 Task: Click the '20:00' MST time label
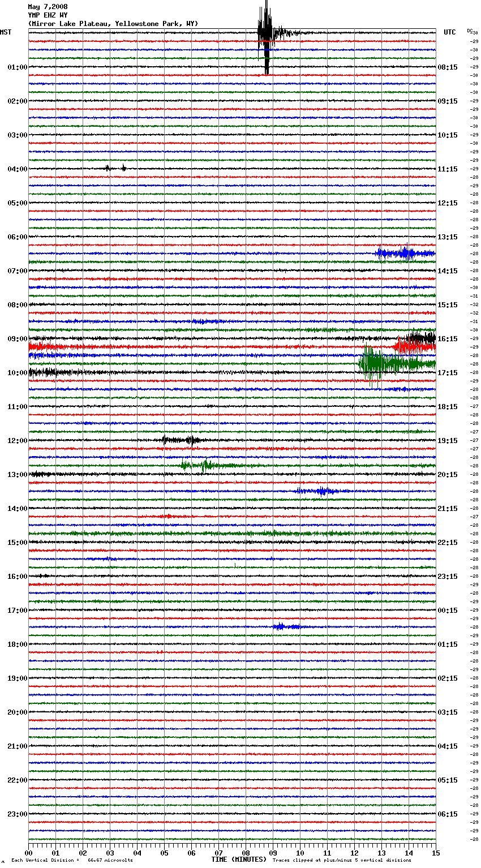coord(18,712)
